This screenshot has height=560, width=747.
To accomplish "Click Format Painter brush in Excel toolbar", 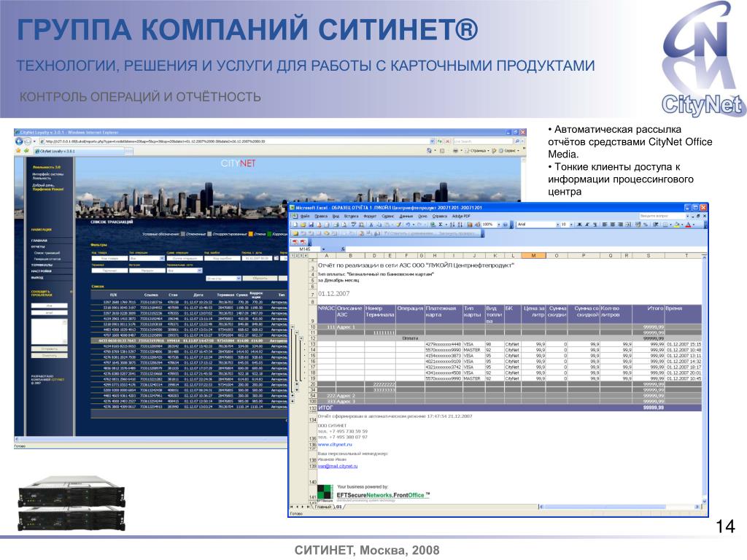I will pos(399,225).
